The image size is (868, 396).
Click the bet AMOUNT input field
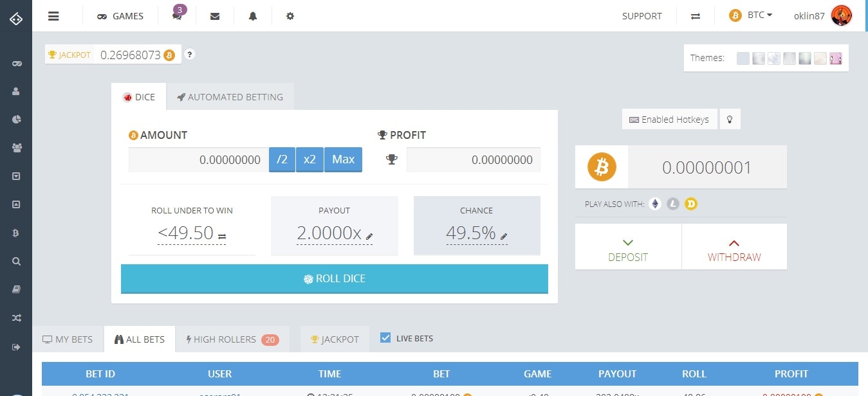tap(199, 160)
